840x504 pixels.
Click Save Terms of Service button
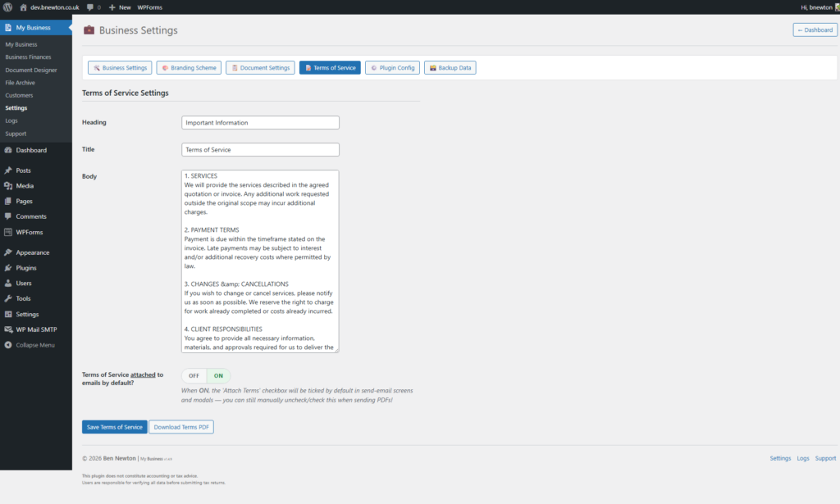coord(114,427)
